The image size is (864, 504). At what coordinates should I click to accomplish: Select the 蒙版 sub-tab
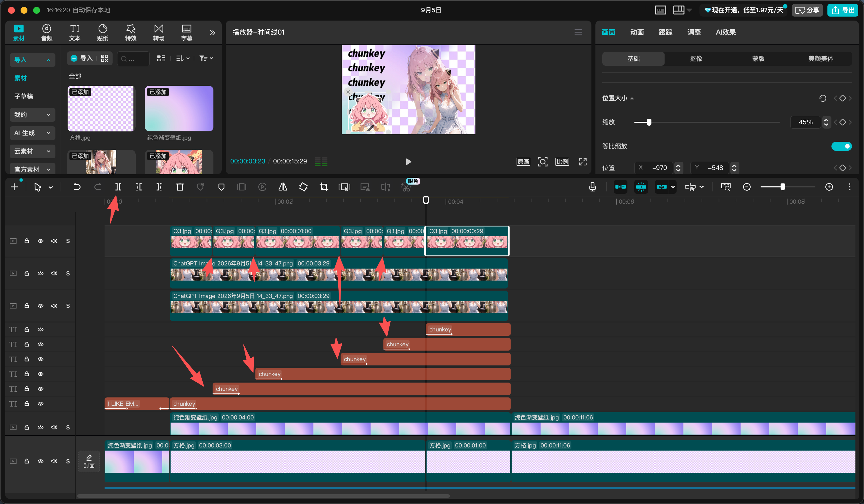(758, 59)
